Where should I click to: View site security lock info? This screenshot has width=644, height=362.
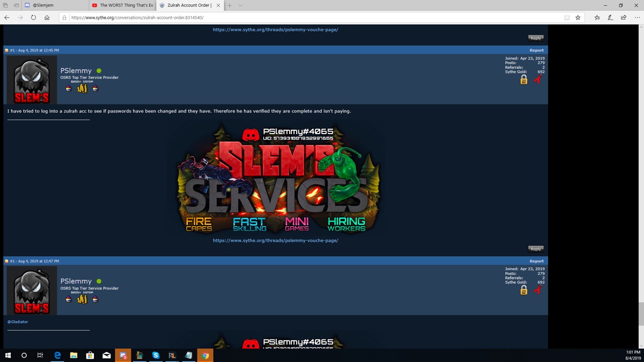[x=64, y=18]
